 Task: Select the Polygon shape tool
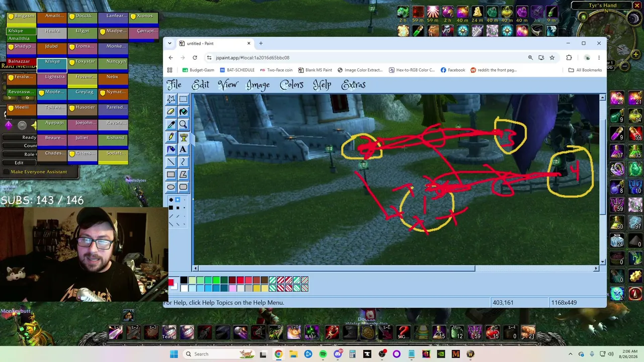[x=183, y=174]
